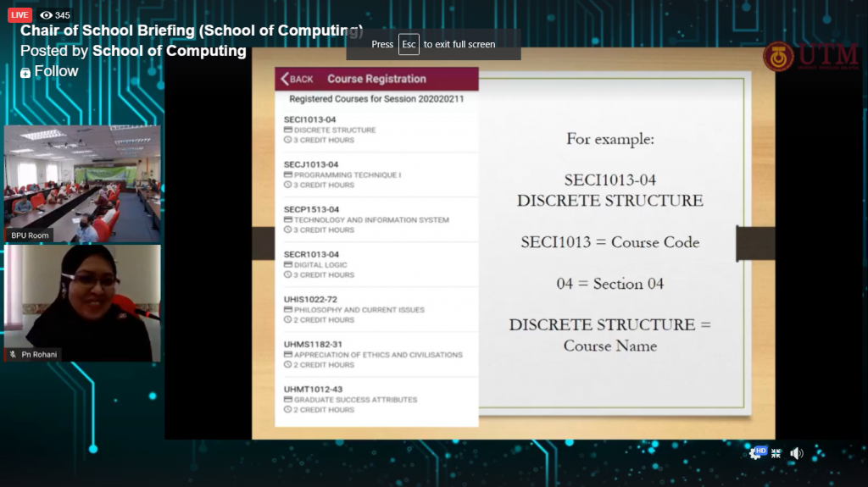Exit full screen using the collapse arrows icon
This screenshot has height=487, width=868.
coord(776,454)
